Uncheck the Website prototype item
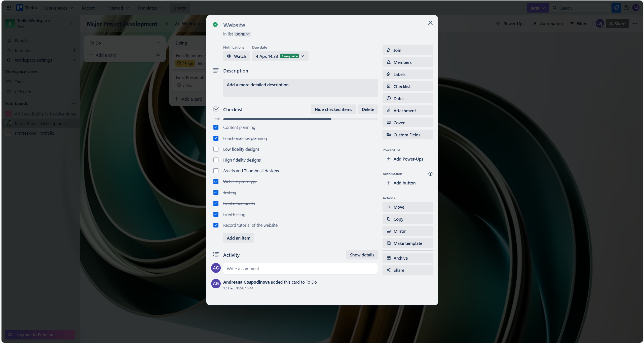 [216, 182]
